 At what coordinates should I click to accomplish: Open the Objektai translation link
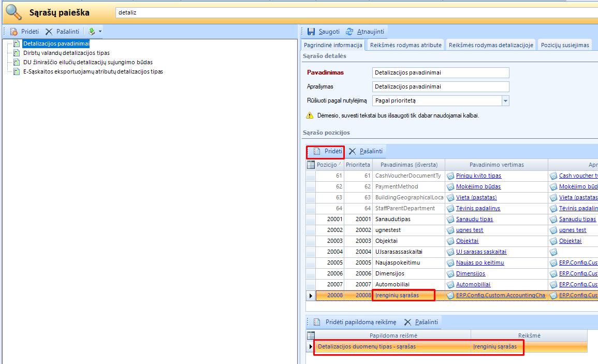[467, 241]
